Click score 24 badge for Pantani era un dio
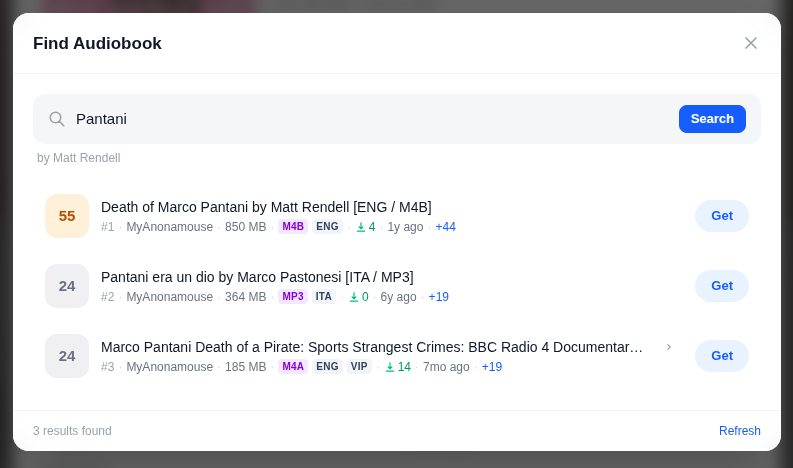 [x=67, y=286]
